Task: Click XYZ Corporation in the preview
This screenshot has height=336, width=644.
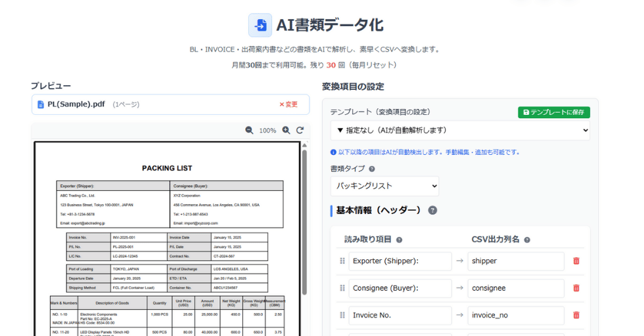Action: 187,196
